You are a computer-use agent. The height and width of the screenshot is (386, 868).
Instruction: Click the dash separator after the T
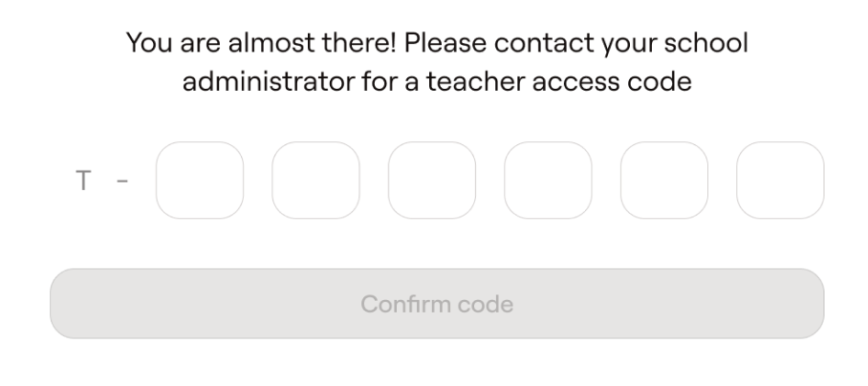click(121, 182)
